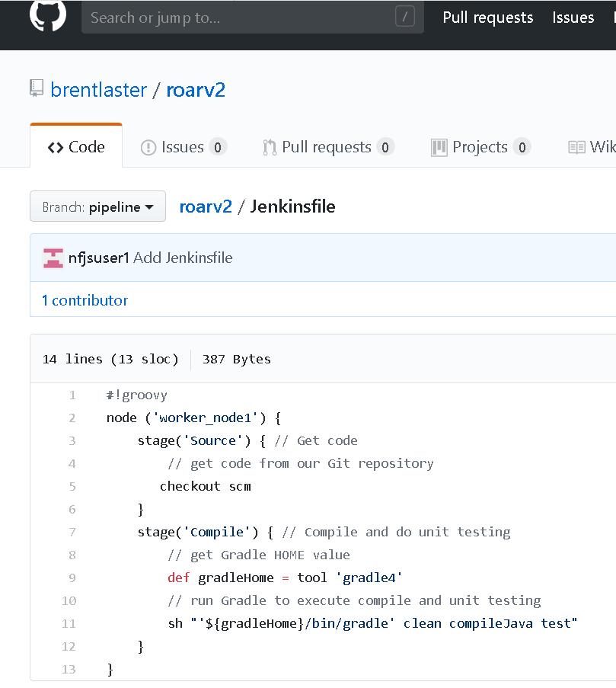Viewport: 616px width, 688px height.
Task: Click the Wiki book icon
Action: point(576,147)
